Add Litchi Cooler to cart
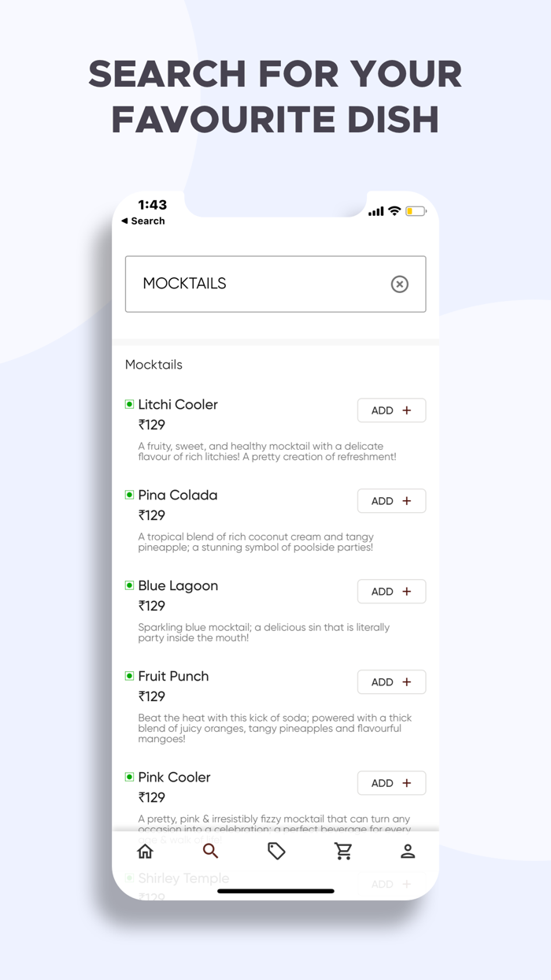The image size is (551, 980). (391, 410)
